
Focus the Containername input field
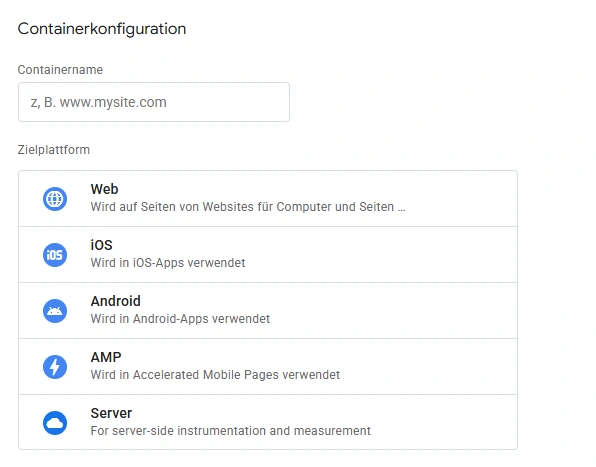click(x=154, y=102)
